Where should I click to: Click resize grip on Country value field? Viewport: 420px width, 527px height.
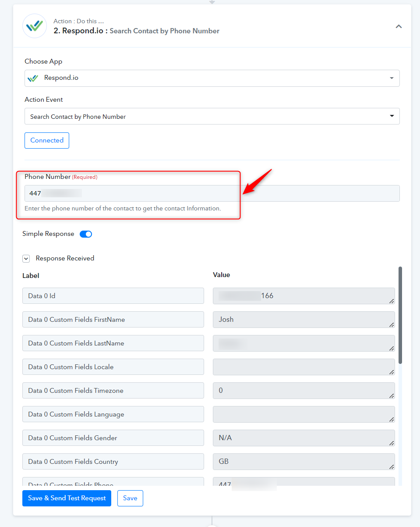392,466
